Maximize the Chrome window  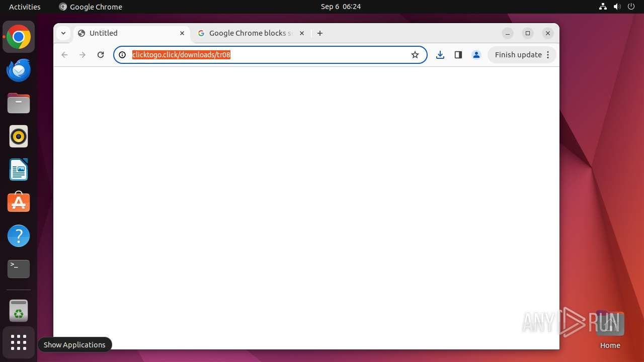(528, 33)
